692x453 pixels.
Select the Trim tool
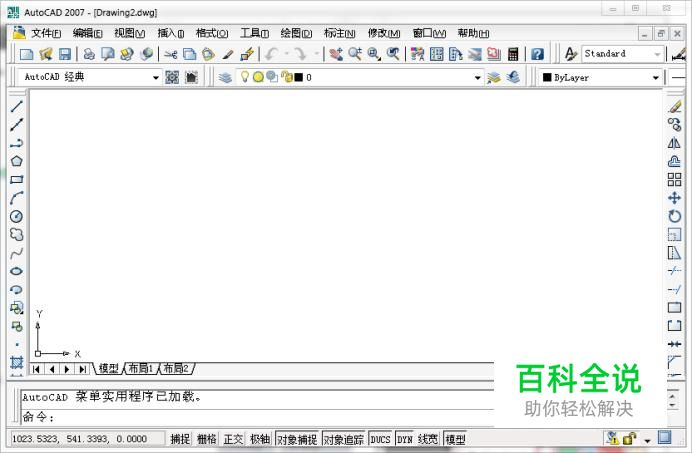tap(674, 271)
